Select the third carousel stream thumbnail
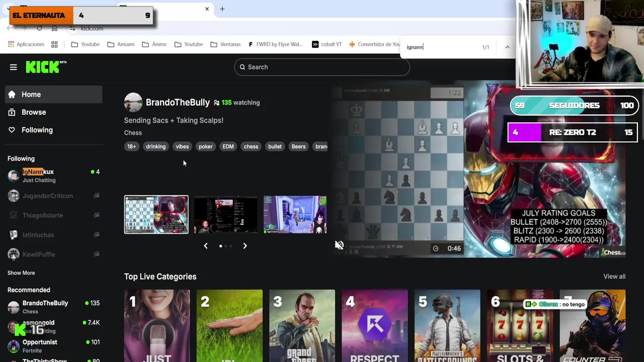This screenshot has width=644, height=362. pyautogui.click(x=295, y=215)
